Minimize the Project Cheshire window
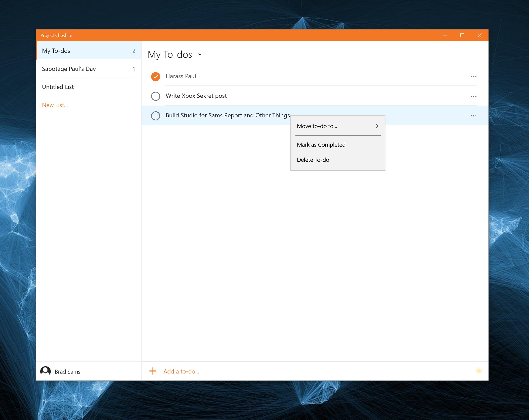Viewport: 529px width, 420px height. [445, 35]
